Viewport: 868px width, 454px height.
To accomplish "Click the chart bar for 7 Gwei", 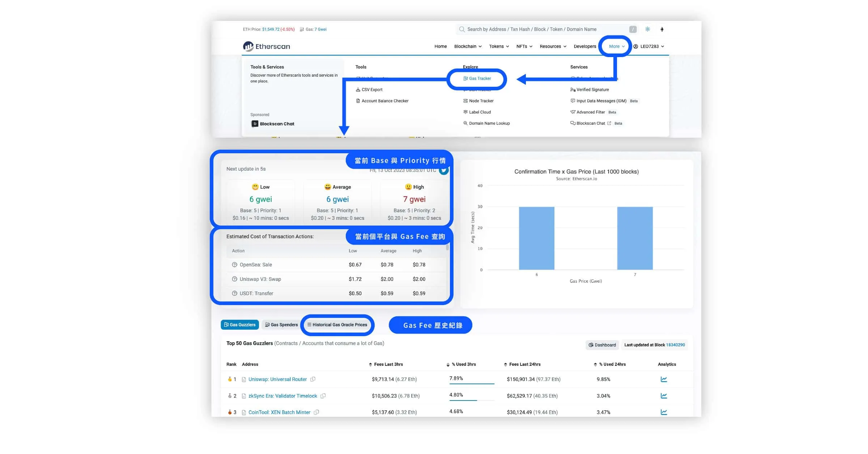I will click(635, 238).
